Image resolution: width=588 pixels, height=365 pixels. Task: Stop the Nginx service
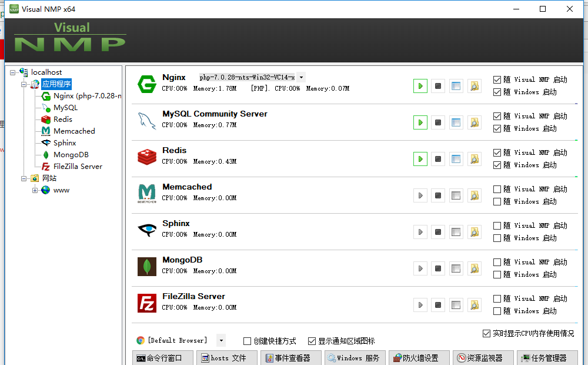point(438,86)
